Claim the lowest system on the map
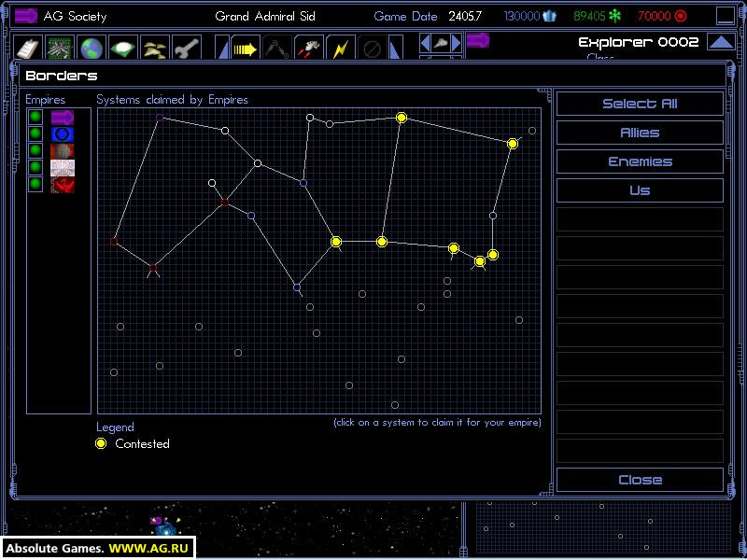 tap(395, 405)
